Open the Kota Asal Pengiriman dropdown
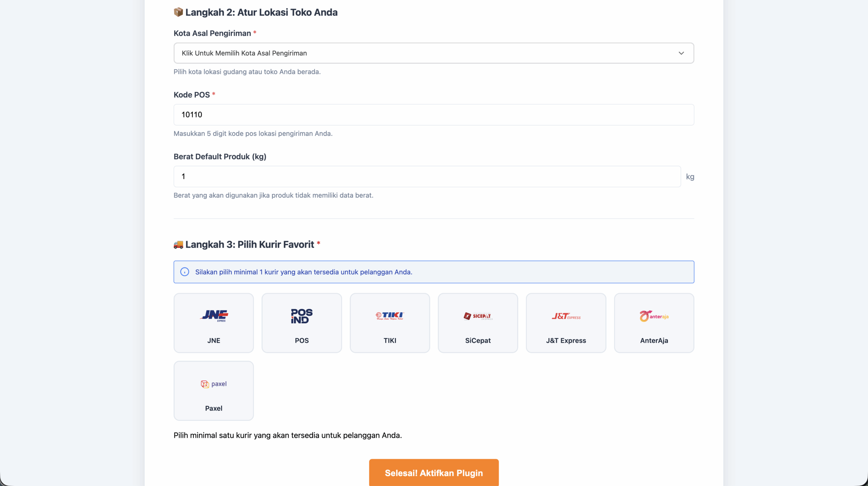Image resolution: width=868 pixels, height=486 pixels. coord(433,53)
